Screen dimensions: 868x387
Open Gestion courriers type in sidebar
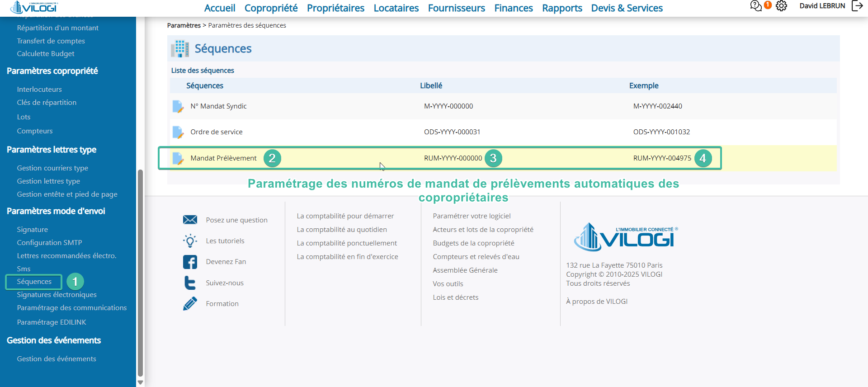click(52, 168)
